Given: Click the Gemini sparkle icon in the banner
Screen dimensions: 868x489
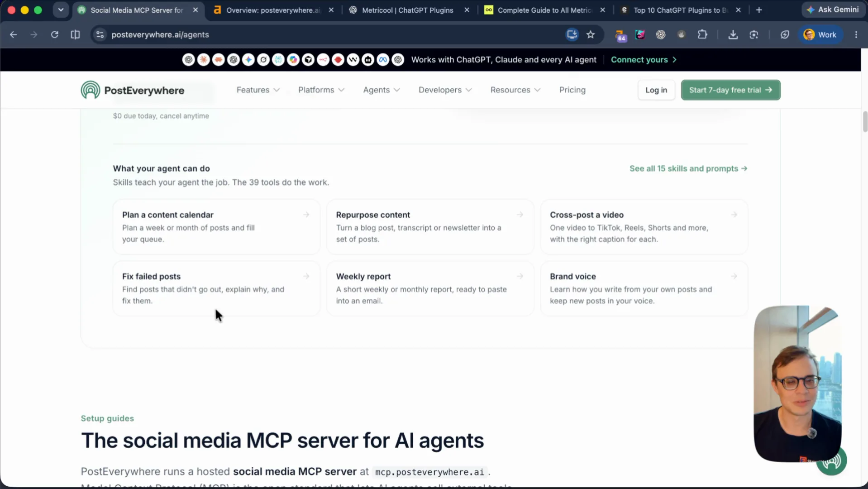Looking at the screenshot, I should click(248, 60).
